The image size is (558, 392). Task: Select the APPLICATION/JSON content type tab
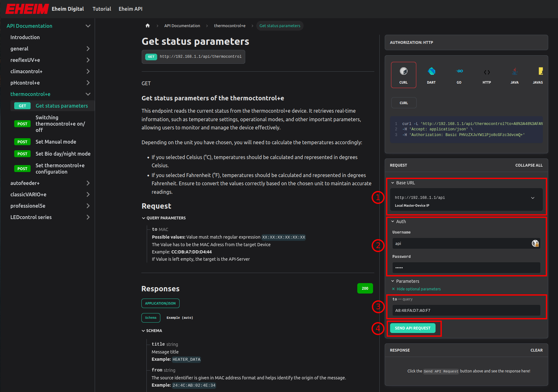[160, 303]
